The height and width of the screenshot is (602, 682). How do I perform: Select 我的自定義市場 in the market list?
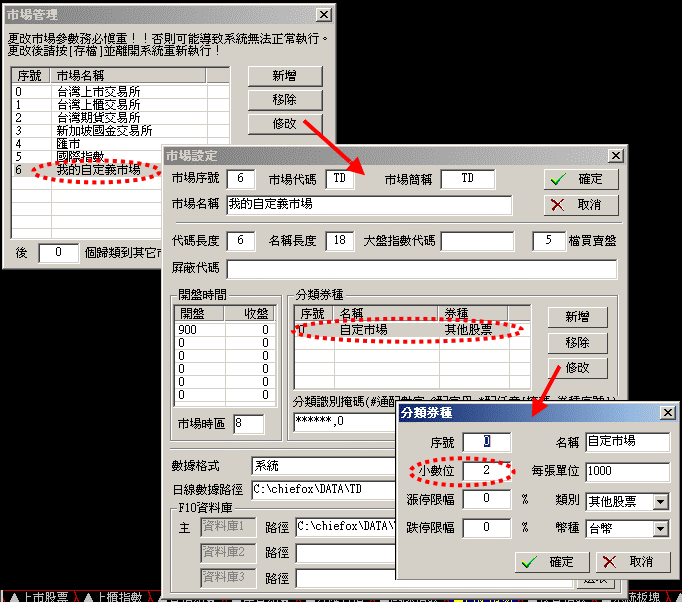98,170
